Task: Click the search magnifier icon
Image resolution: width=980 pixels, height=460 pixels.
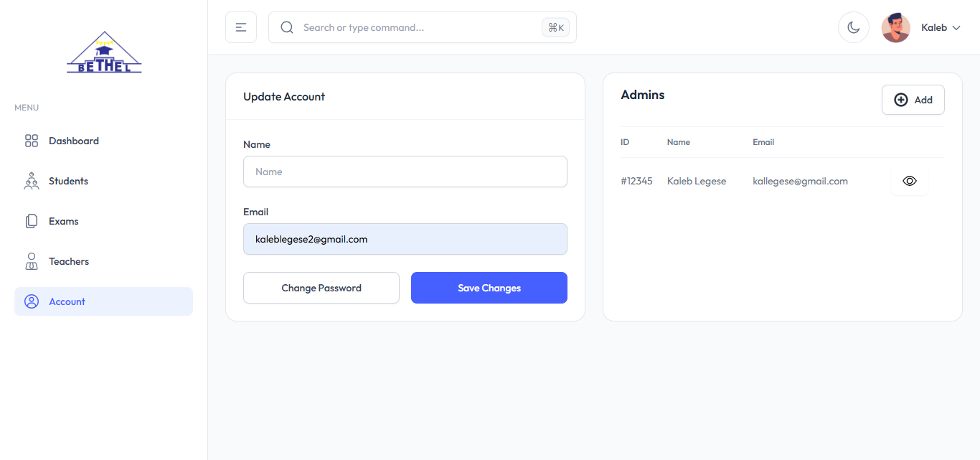Action: [x=287, y=27]
